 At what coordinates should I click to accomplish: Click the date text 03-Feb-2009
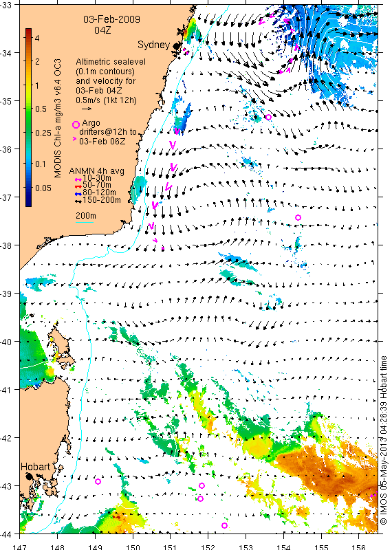pos(111,19)
